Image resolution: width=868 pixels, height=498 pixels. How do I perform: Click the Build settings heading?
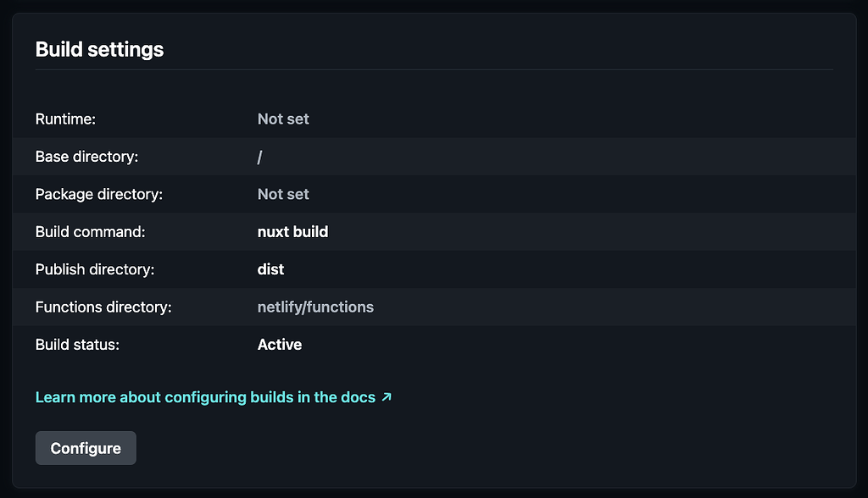(x=98, y=49)
